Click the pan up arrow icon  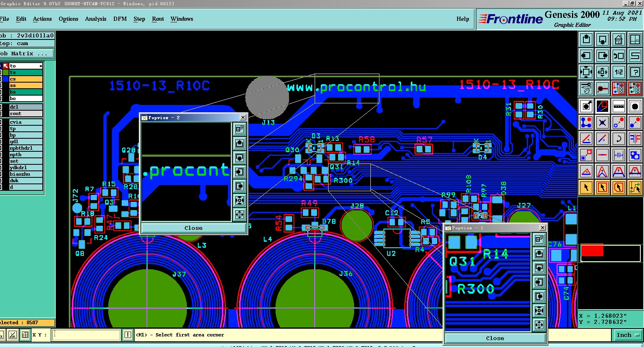click(x=586, y=39)
